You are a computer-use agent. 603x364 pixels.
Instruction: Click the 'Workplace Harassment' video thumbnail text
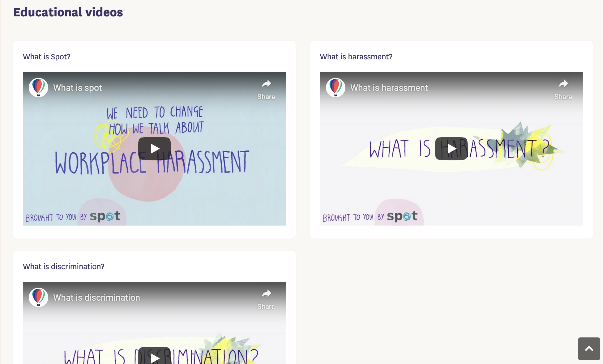coord(152,162)
